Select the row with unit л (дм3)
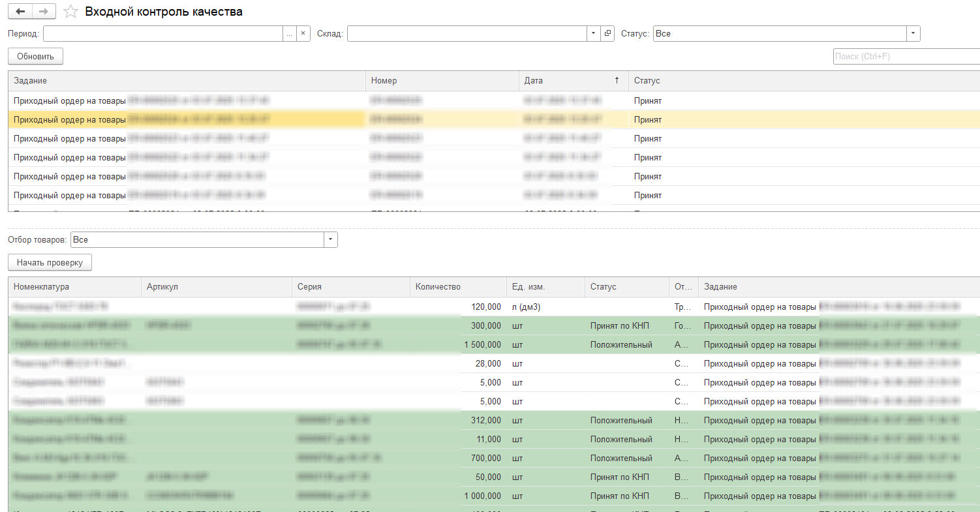The image size is (980, 512). tap(529, 307)
